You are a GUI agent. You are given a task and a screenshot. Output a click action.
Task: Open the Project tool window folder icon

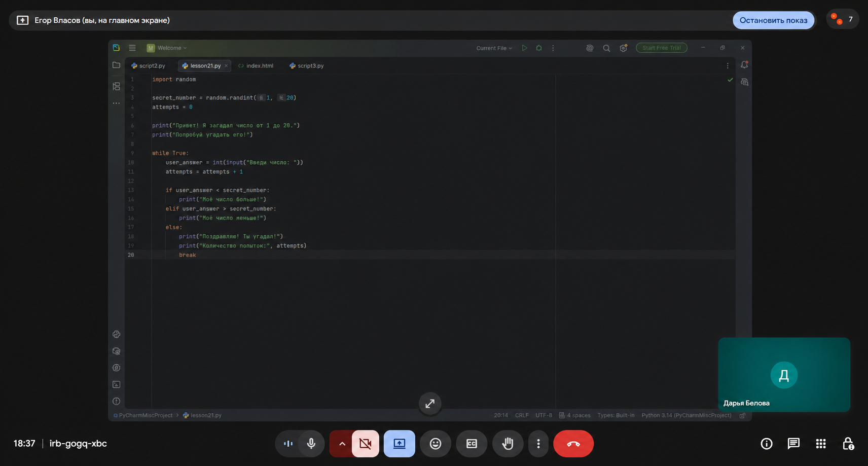(x=116, y=65)
